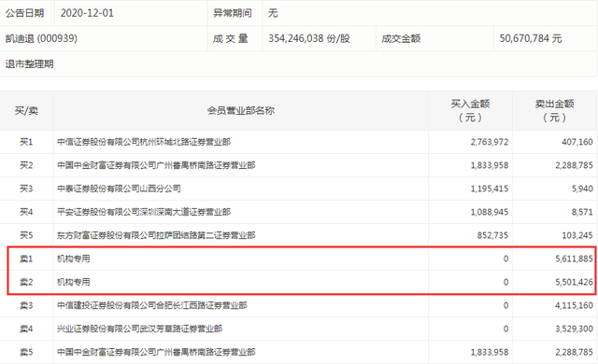Select buy amount 1,088,945
Image resolution: width=598 pixels, height=364 pixels.
(x=490, y=212)
